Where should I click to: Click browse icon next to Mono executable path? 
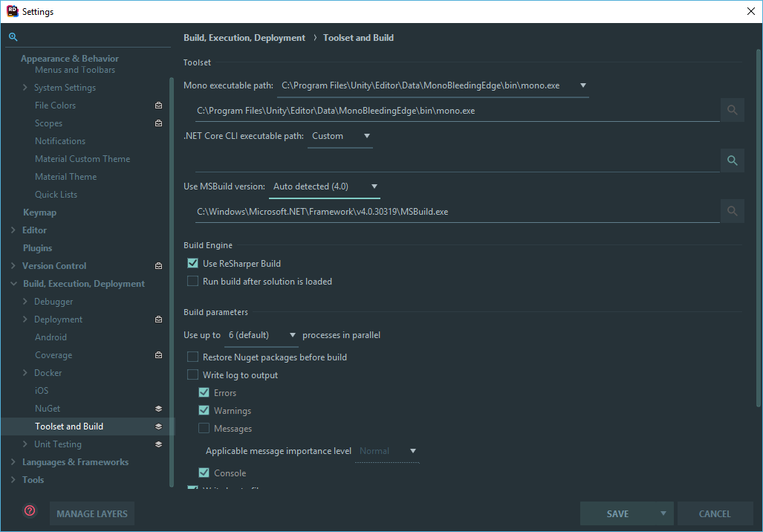tap(732, 110)
